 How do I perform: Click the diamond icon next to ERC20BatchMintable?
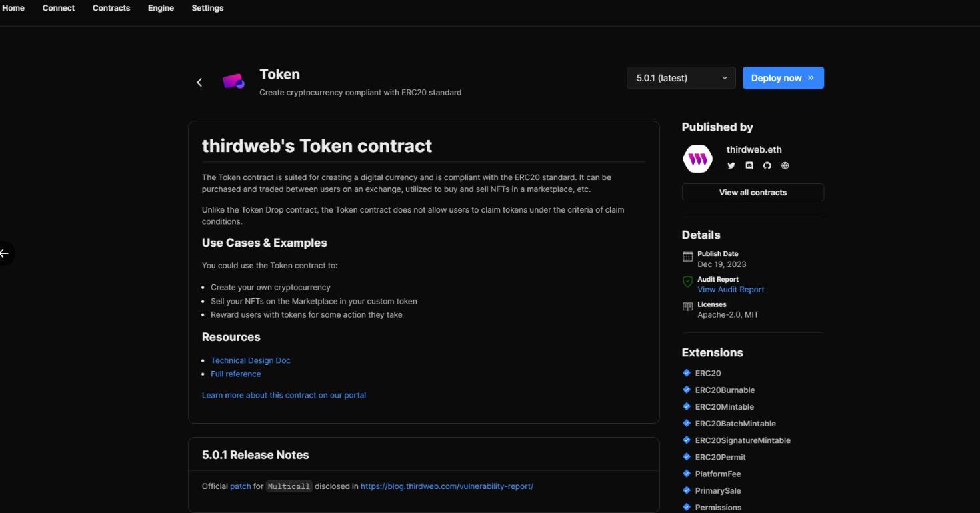coord(687,423)
